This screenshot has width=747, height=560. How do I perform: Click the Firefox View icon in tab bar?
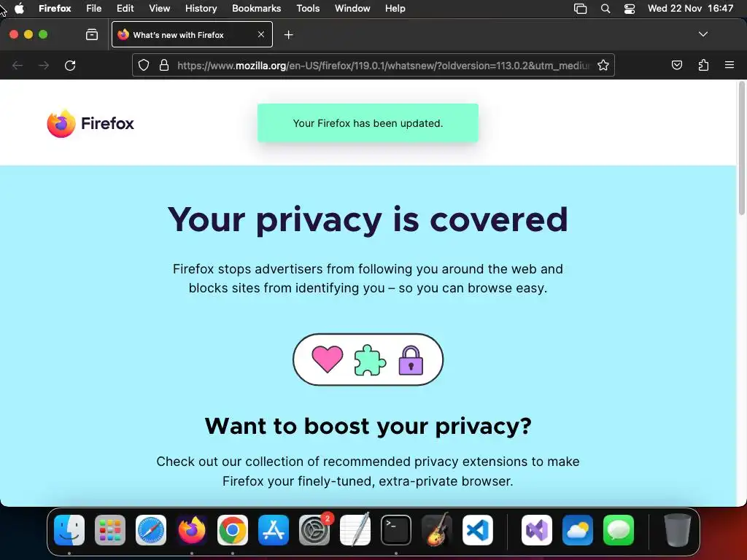click(92, 34)
